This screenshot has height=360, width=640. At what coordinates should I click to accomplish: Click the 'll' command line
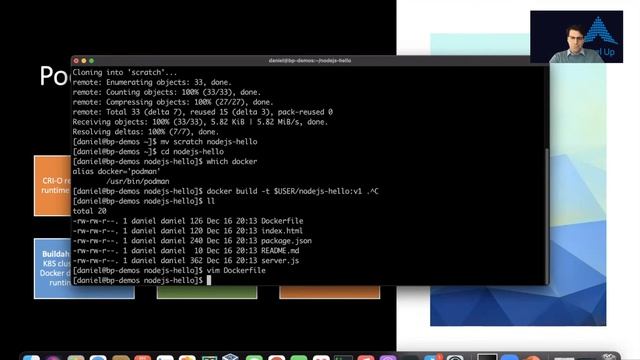pyautogui.click(x=144, y=201)
